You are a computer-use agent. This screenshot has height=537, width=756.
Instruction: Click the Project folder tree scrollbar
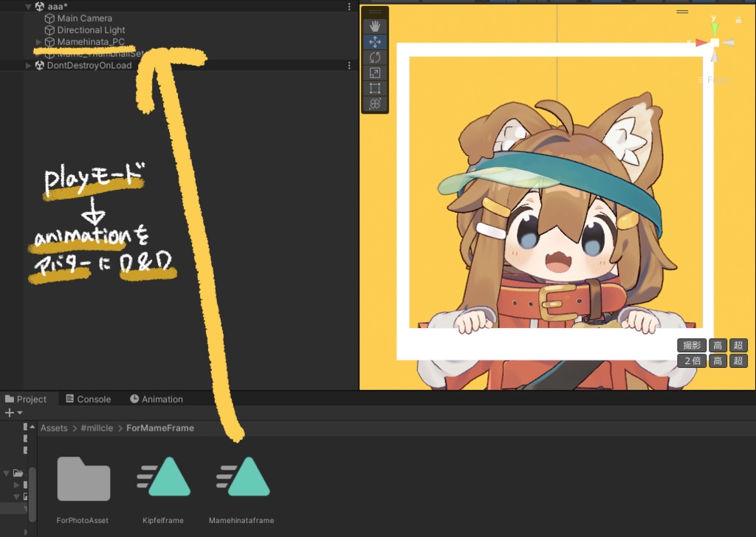(32, 493)
